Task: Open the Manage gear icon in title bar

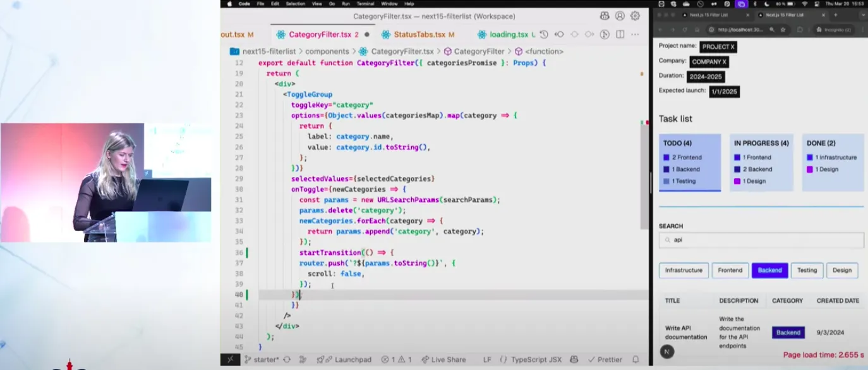Action: click(635, 16)
